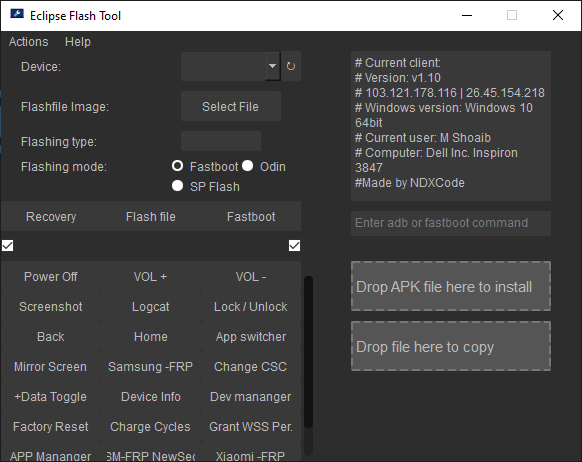582x462 pixels.
Task: Click the Select File button
Action: pos(230,107)
